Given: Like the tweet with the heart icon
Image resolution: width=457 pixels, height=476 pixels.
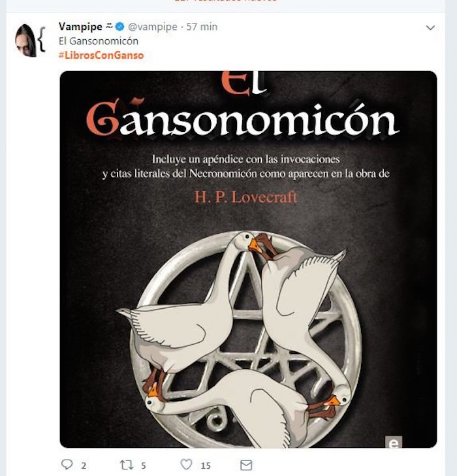Looking at the screenshot, I should coord(186,464).
